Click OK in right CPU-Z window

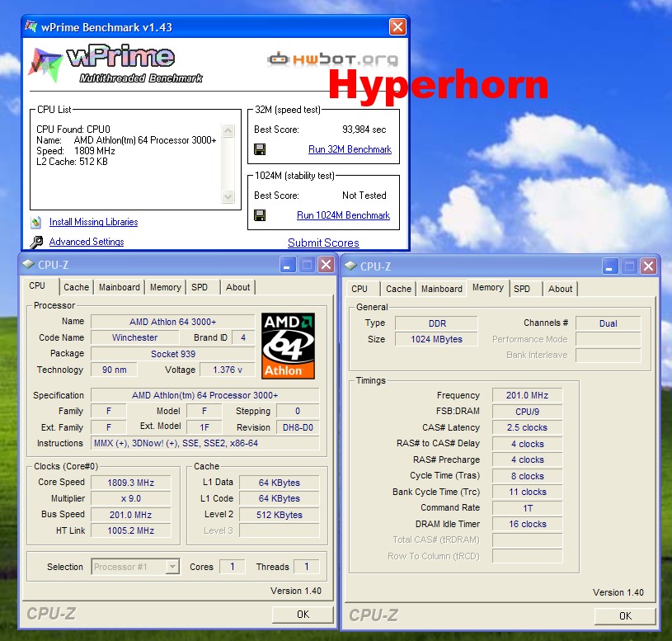(x=625, y=616)
